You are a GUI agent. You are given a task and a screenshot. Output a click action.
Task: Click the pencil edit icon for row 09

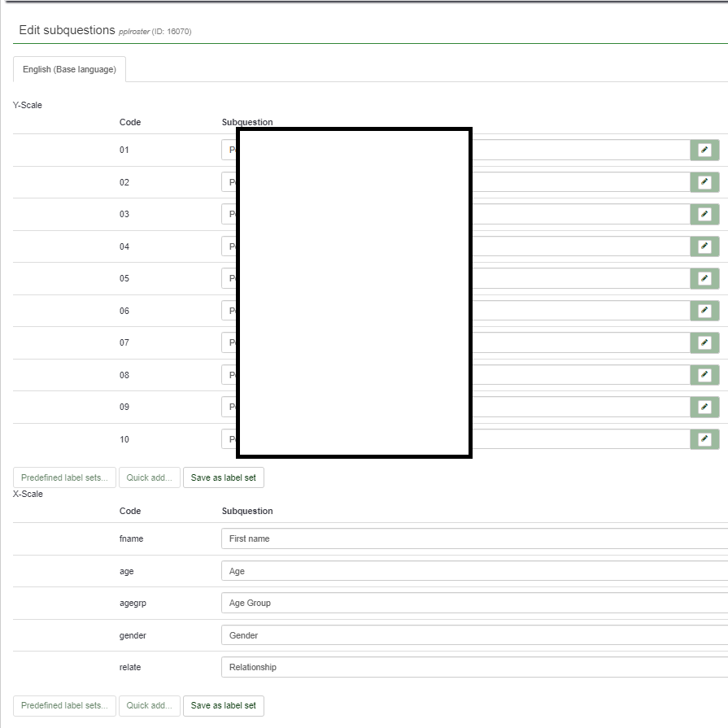(x=704, y=407)
